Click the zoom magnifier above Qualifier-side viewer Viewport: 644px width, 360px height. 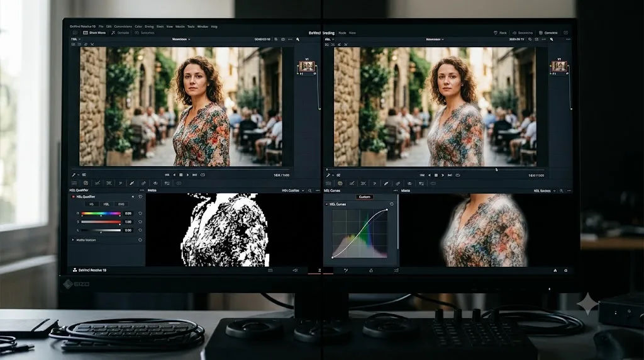pyautogui.click(x=297, y=40)
